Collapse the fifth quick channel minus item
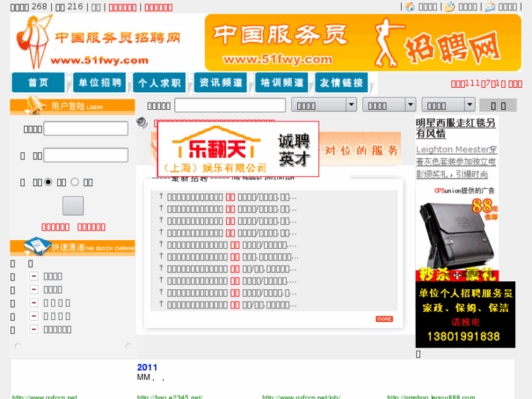532x399 pixels. (34, 329)
